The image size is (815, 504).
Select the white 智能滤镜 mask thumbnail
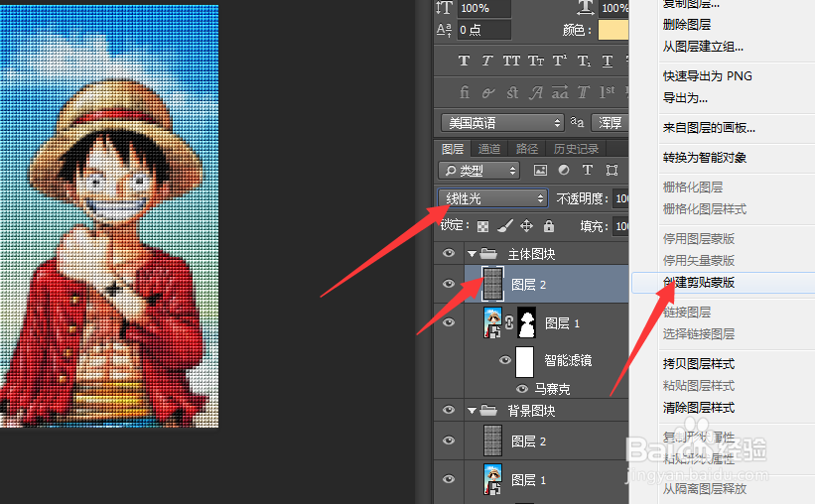[524, 361]
